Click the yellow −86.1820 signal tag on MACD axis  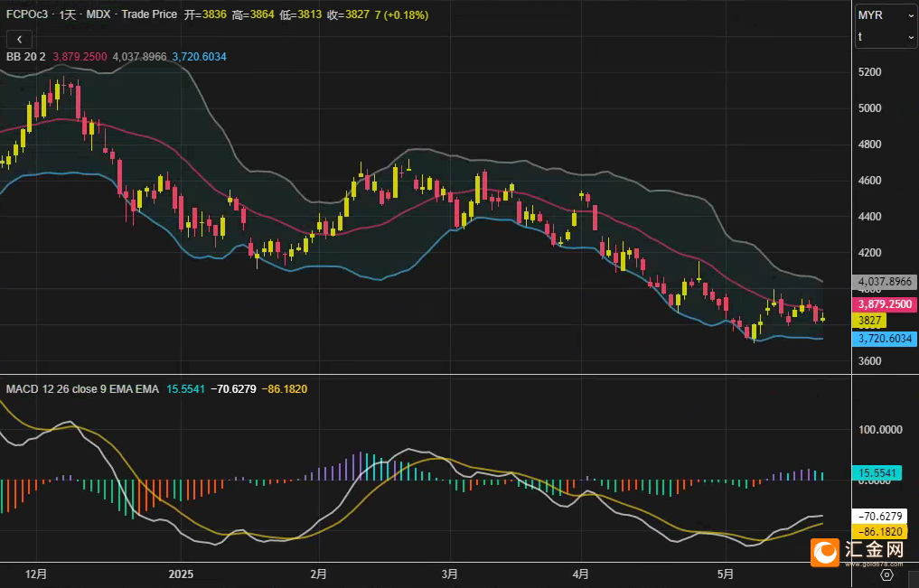pyautogui.click(x=880, y=532)
